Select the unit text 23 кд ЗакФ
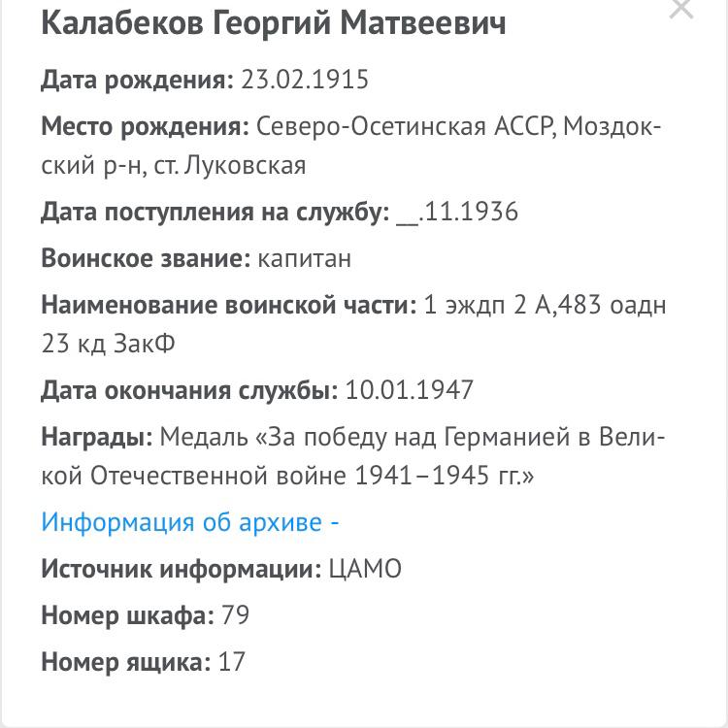Screen dimensions: 728x728 point(108,344)
